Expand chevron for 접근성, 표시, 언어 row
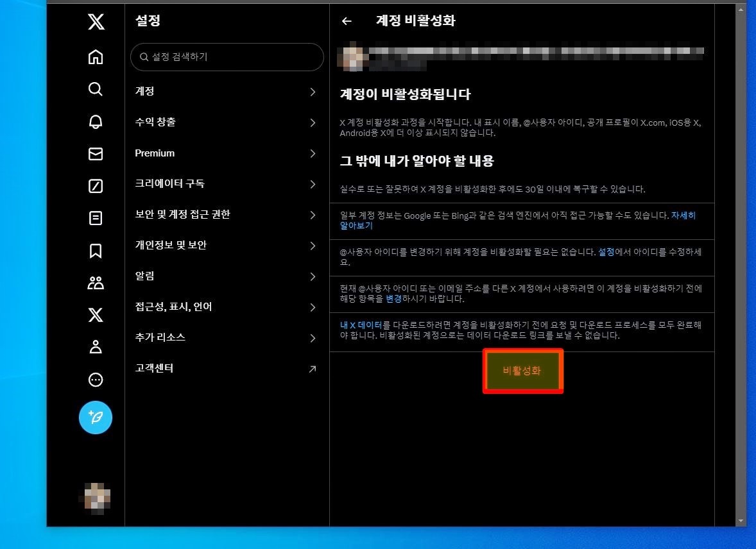This screenshot has height=549, width=756. (x=313, y=307)
